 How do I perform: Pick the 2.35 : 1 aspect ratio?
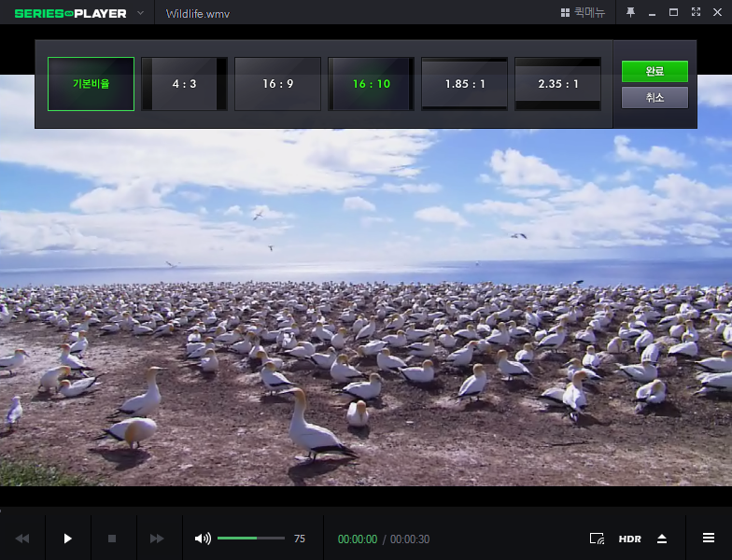point(558,84)
